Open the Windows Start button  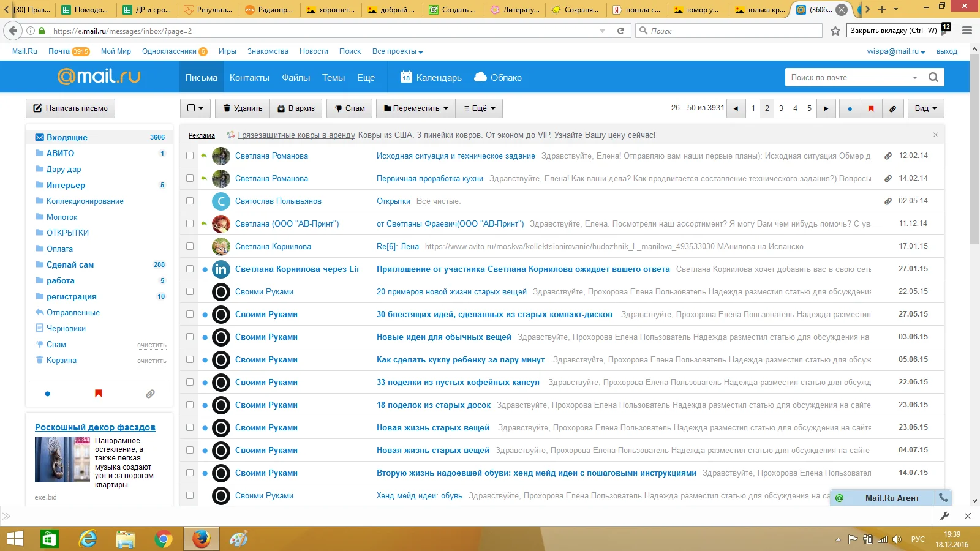[x=15, y=539]
